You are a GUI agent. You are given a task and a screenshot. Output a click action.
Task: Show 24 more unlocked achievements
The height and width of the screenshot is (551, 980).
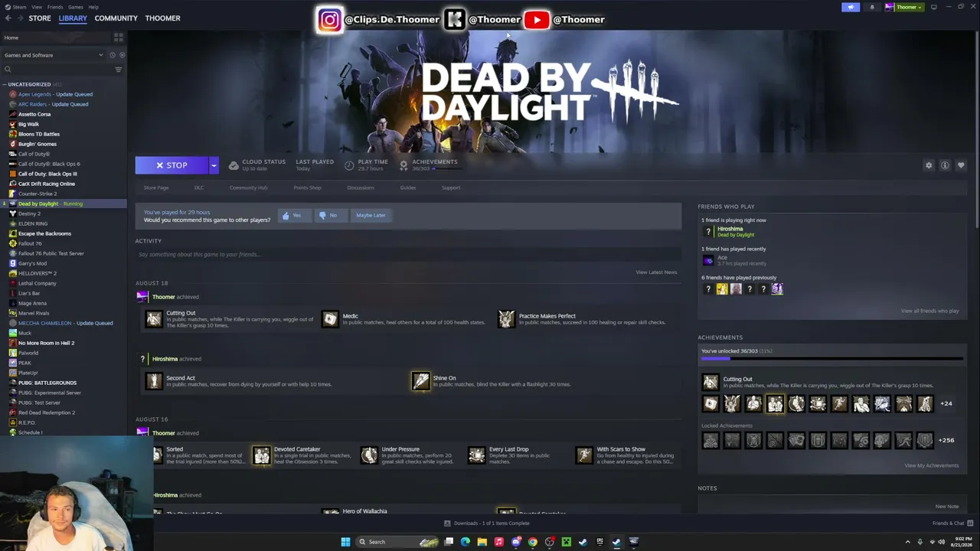pos(946,403)
